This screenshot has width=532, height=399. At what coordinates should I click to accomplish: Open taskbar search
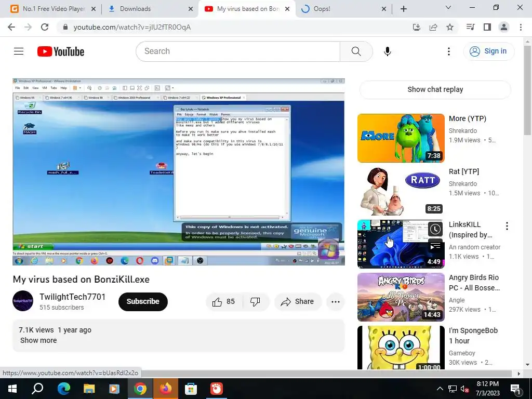[37, 389]
